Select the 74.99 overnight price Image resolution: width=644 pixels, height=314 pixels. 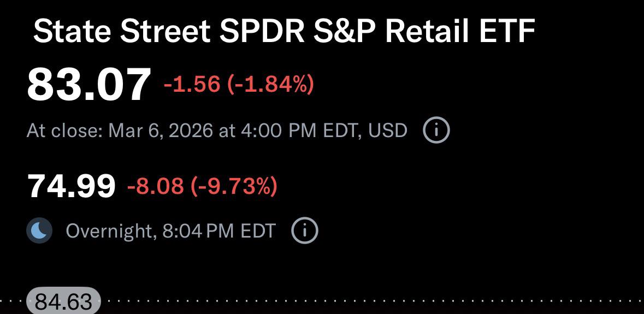tap(72, 186)
